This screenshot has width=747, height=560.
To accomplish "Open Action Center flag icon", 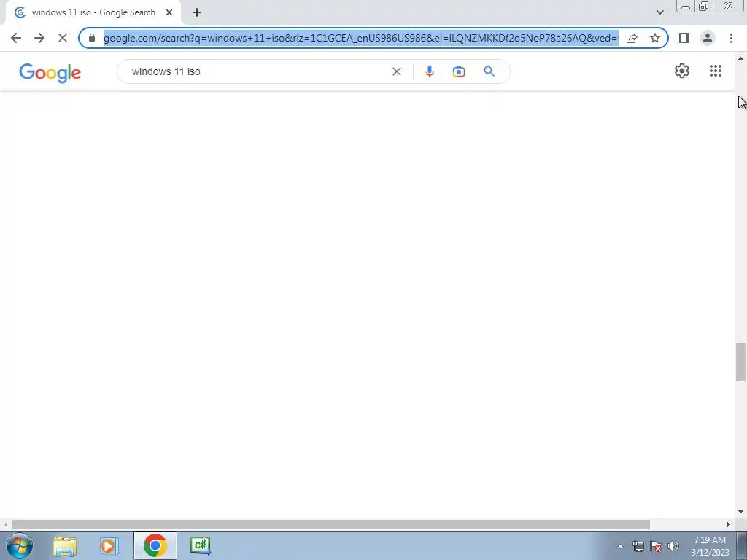I will [x=656, y=546].
